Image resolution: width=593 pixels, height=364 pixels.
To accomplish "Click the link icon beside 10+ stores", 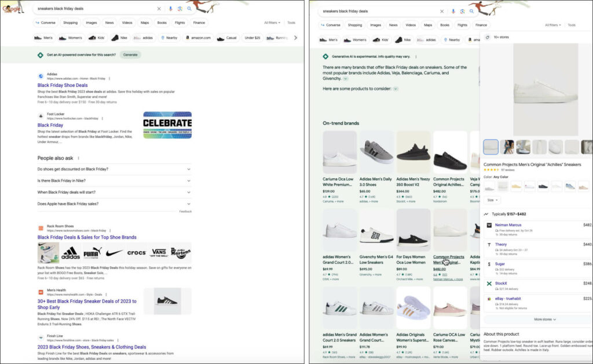I will (x=487, y=37).
